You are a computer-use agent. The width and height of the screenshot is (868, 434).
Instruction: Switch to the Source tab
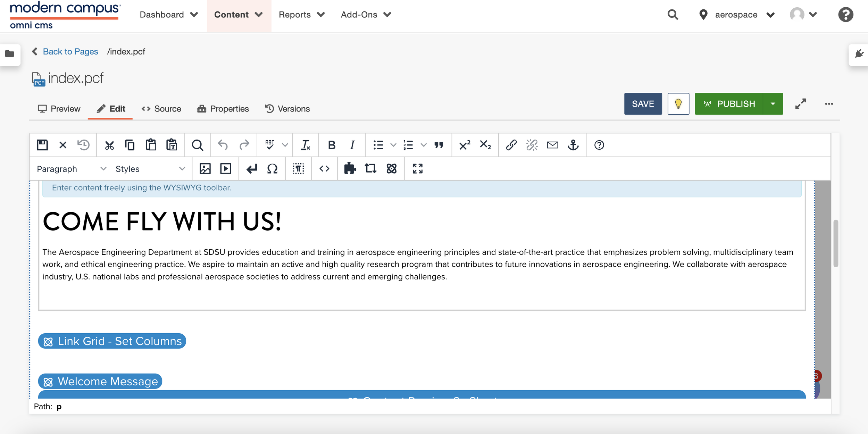point(161,109)
